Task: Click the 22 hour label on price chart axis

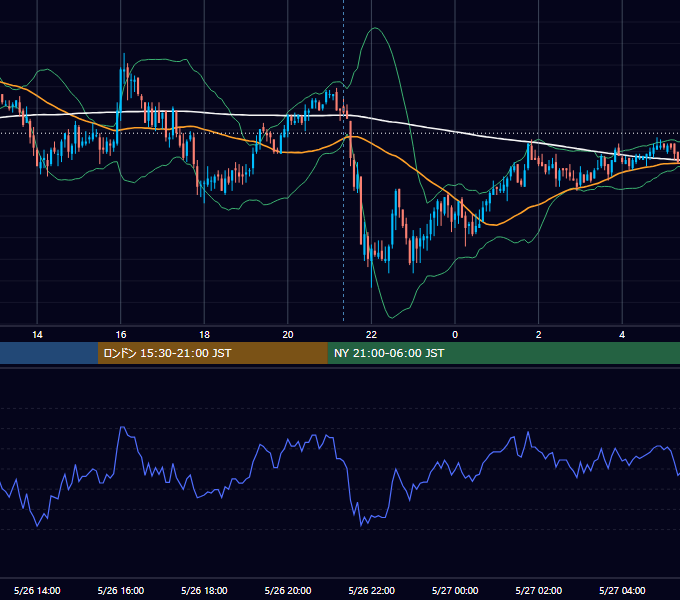Action: pos(371,335)
